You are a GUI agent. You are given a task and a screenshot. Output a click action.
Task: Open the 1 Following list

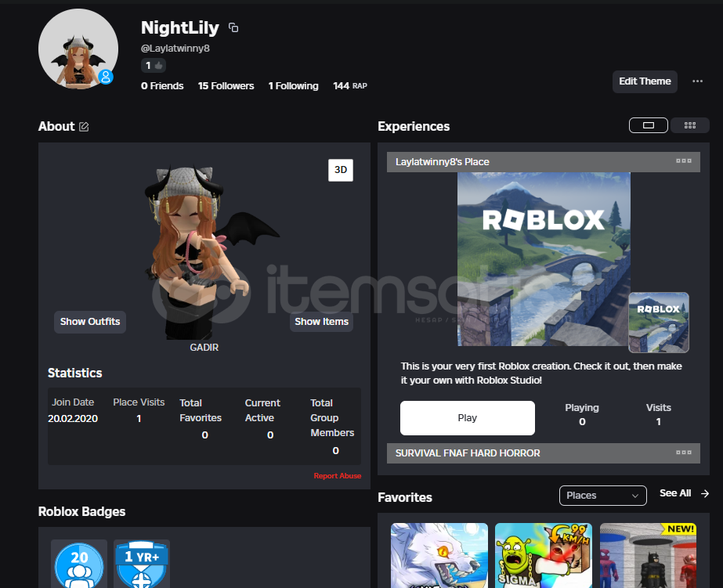(293, 85)
